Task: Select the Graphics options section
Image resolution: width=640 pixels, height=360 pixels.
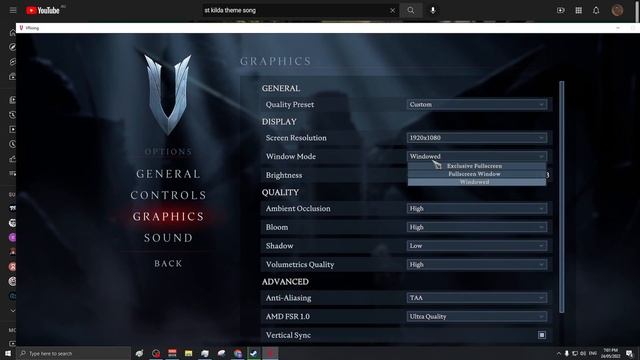Action: (x=168, y=216)
